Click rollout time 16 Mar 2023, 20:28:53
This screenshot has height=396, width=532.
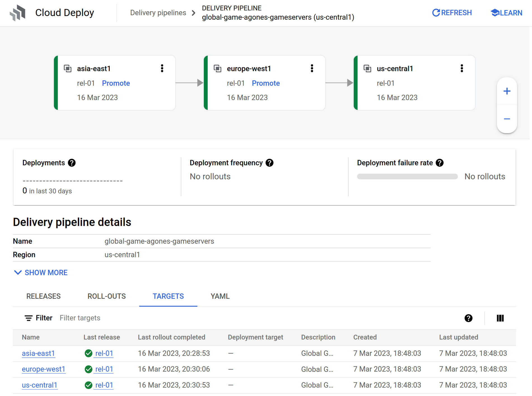pos(174,353)
